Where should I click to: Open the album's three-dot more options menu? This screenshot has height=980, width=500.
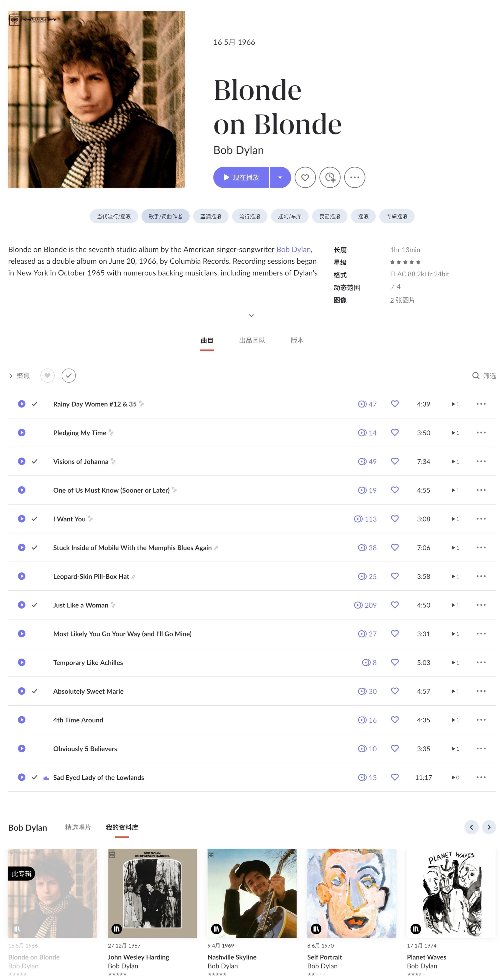[354, 177]
